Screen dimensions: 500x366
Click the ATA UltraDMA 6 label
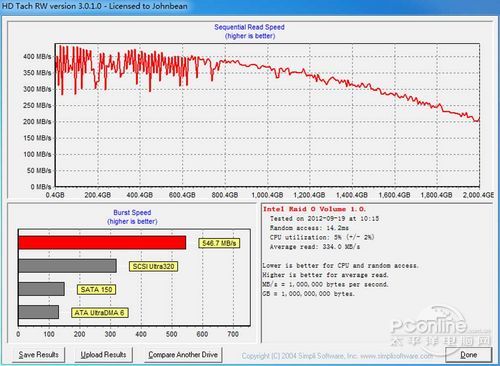100,313
